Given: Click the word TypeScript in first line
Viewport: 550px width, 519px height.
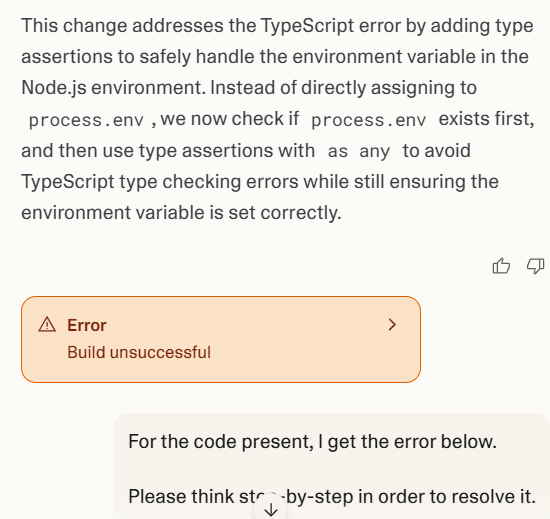Looking at the screenshot, I should pos(307,26).
